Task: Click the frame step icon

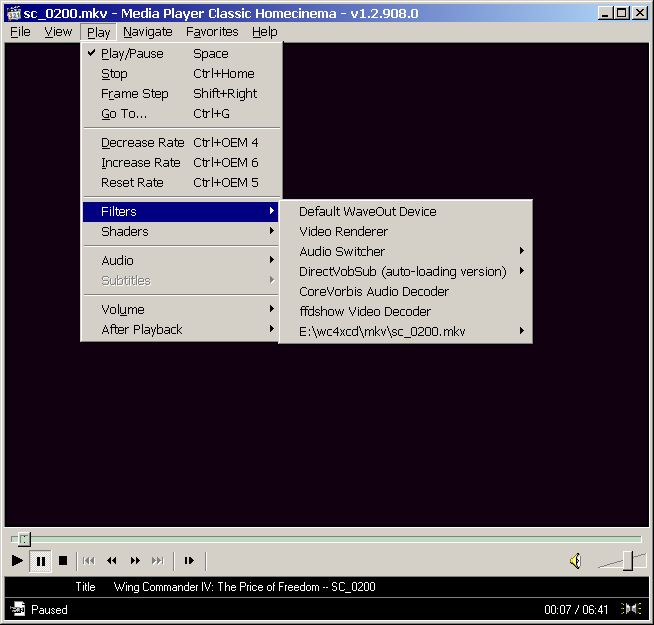Action: 189,561
